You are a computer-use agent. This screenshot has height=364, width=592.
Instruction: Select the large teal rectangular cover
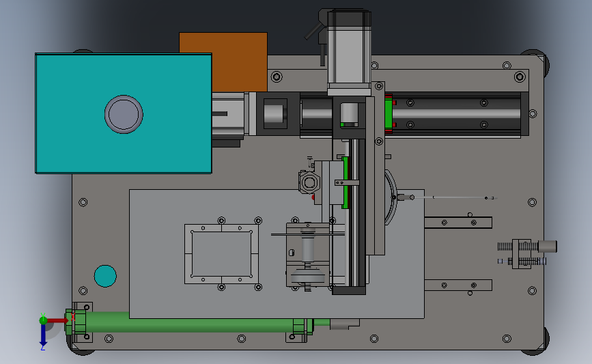[124, 113]
